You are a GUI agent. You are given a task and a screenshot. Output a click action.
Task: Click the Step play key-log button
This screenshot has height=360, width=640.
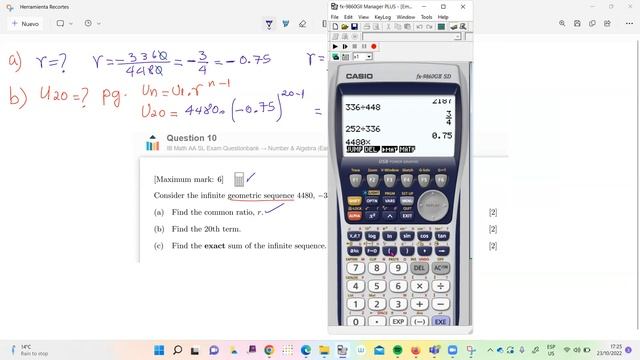(345, 47)
